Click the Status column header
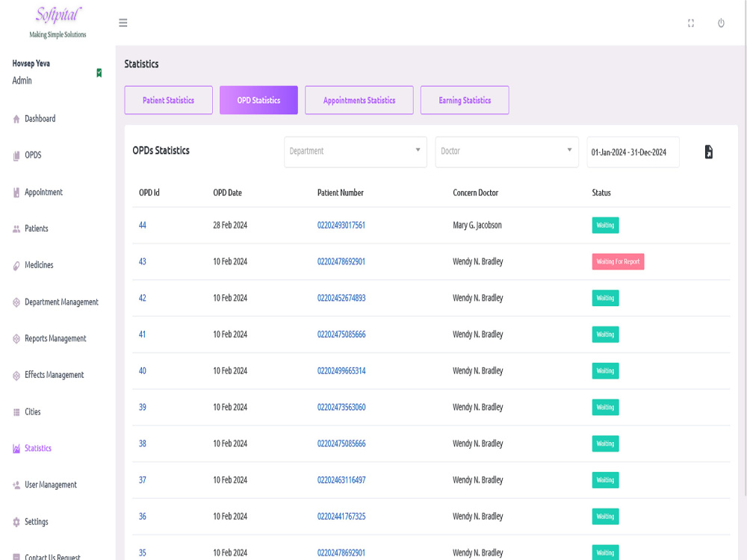Screen dimensions: 747x560 click(x=601, y=193)
